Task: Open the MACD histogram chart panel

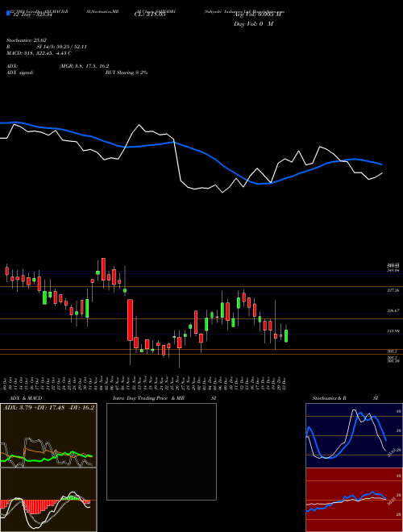Action: [x=48, y=500]
